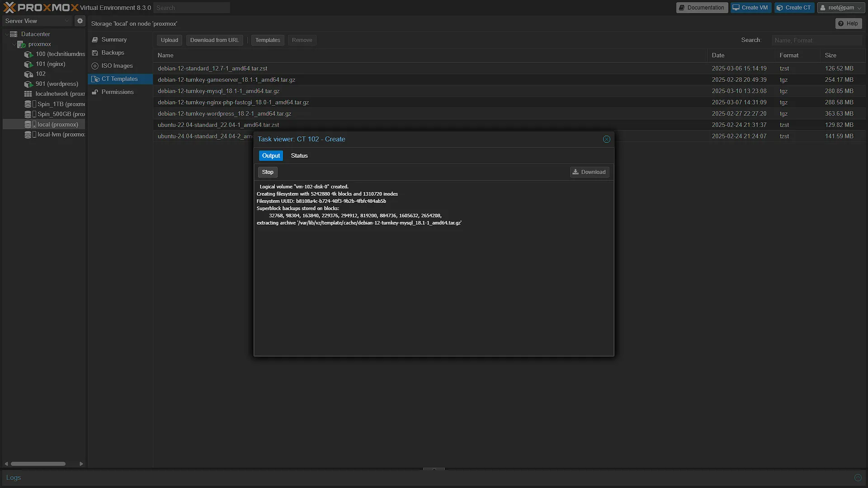Switch to the Output tab in Task viewer

[x=271, y=156]
